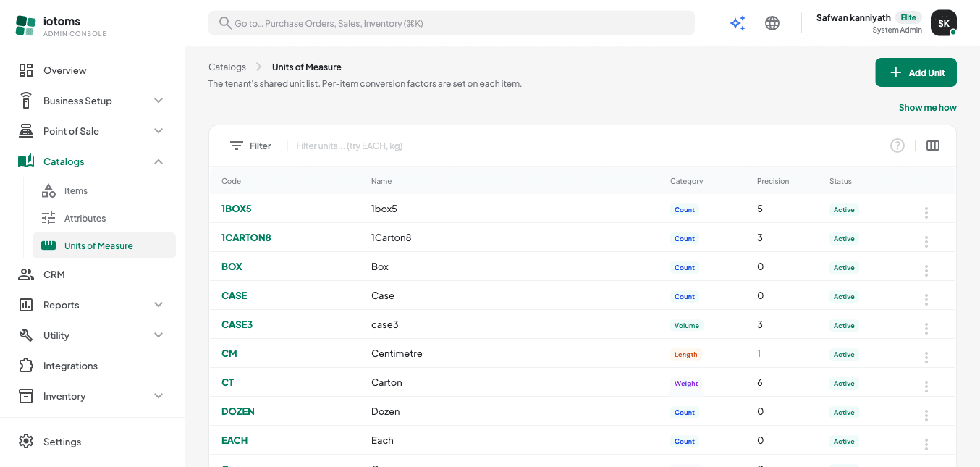
Task: Expand the Point of Sale menu
Action: pyautogui.click(x=92, y=131)
